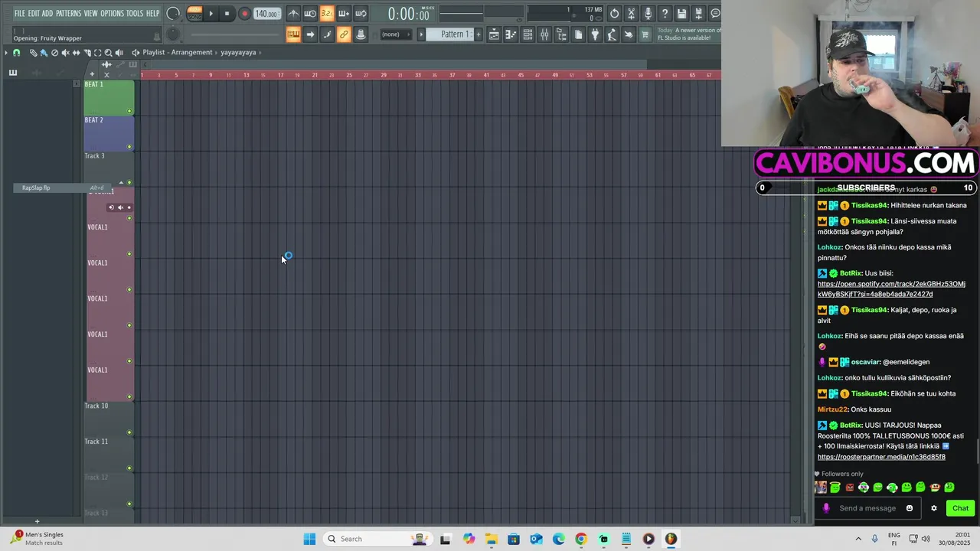
Task: Open the PATTERNS menu
Action: [68, 13]
